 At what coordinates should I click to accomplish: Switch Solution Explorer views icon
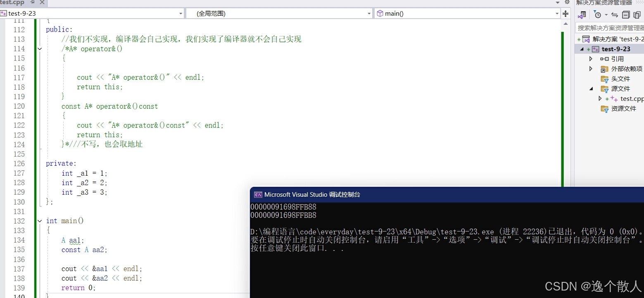582,15
